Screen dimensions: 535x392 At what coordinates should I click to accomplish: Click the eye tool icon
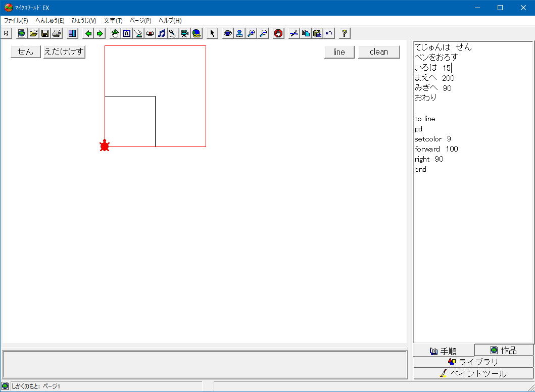pos(227,33)
